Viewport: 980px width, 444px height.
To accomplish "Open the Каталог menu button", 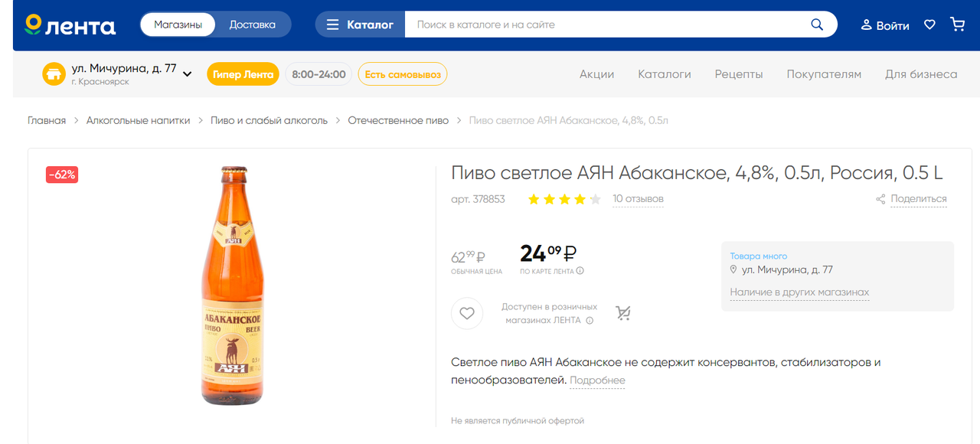I will (x=360, y=24).
